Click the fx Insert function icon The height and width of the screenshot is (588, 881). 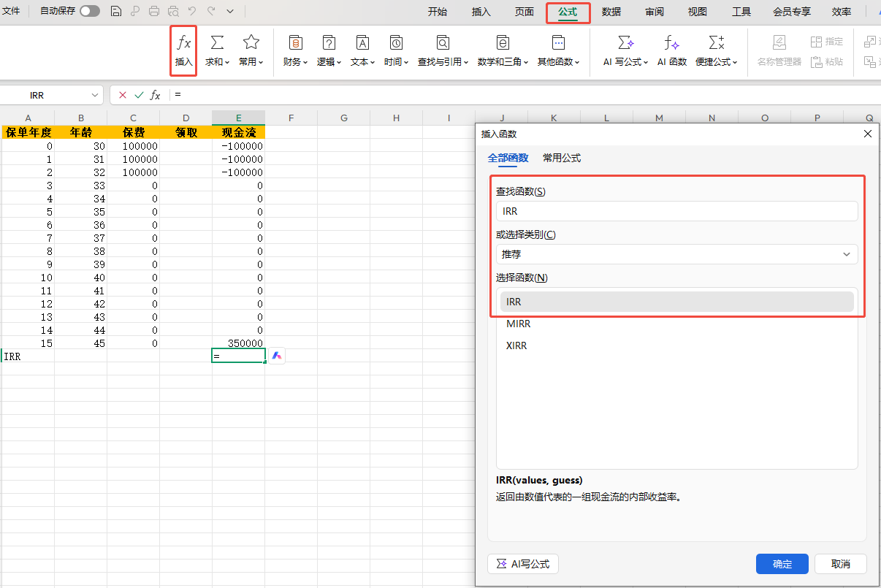click(184, 43)
